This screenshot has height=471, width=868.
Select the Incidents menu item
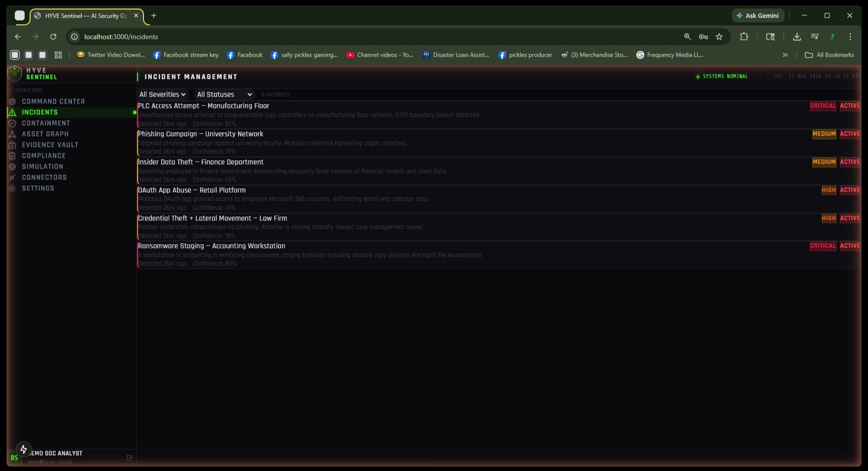40,112
